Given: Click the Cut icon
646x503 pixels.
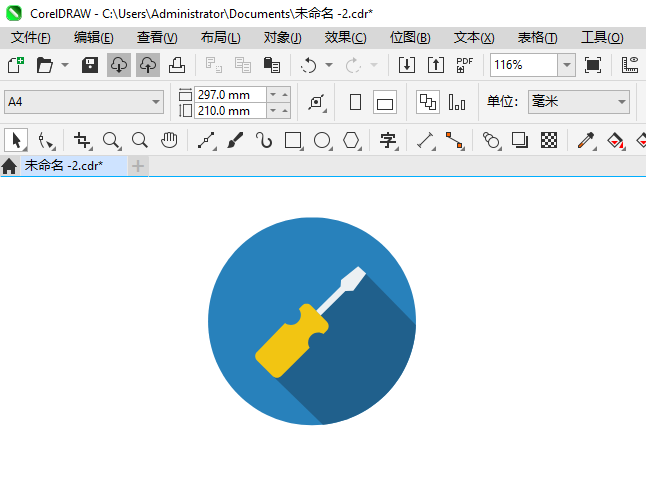Looking at the screenshot, I should 213,65.
